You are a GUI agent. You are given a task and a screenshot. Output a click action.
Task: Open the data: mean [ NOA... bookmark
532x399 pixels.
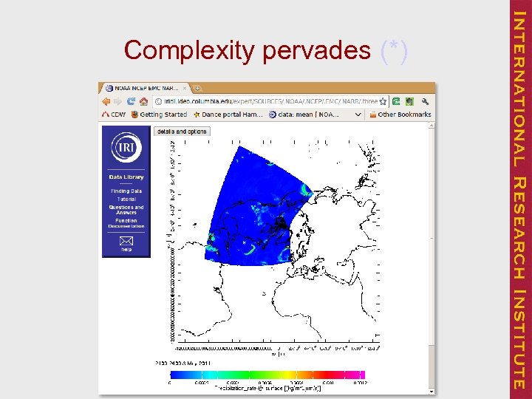coord(304,115)
